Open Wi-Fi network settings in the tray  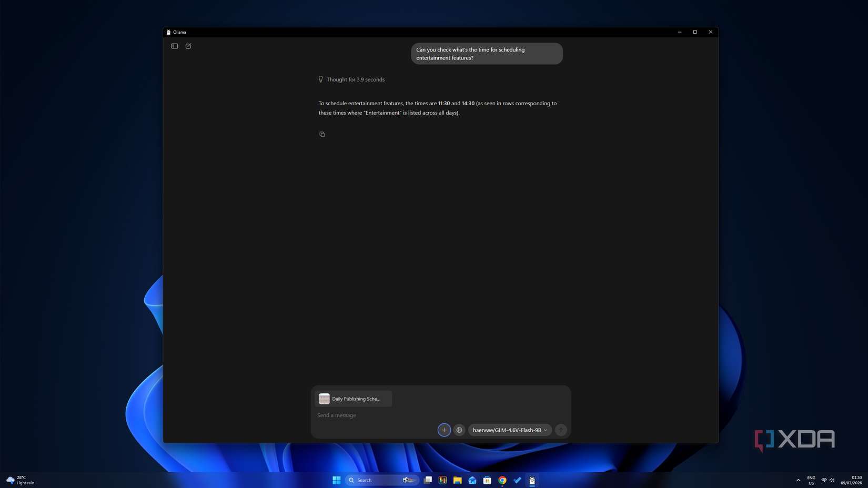coord(824,480)
